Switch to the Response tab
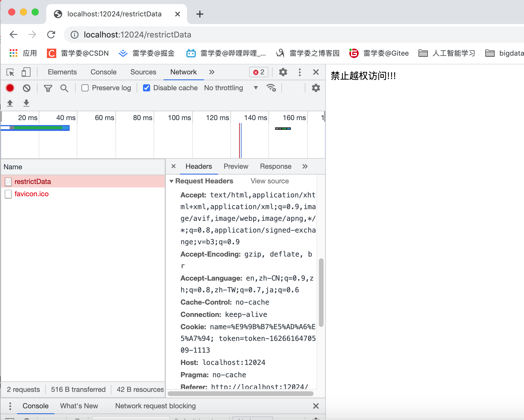The height and width of the screenshot is (420, 524). click(275, 166)
